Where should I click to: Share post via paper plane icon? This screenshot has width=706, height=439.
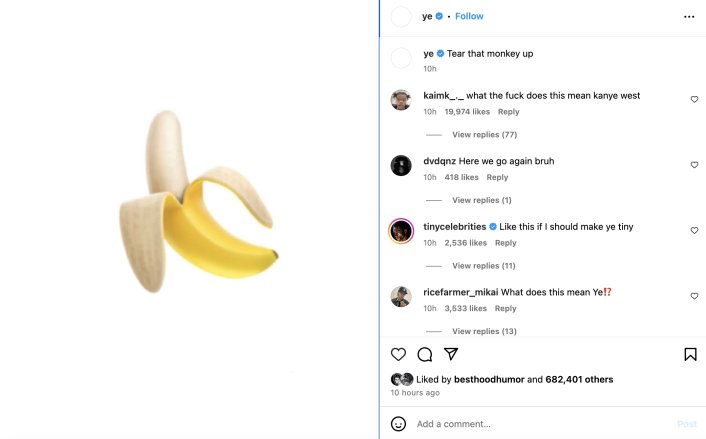[451, 354]
